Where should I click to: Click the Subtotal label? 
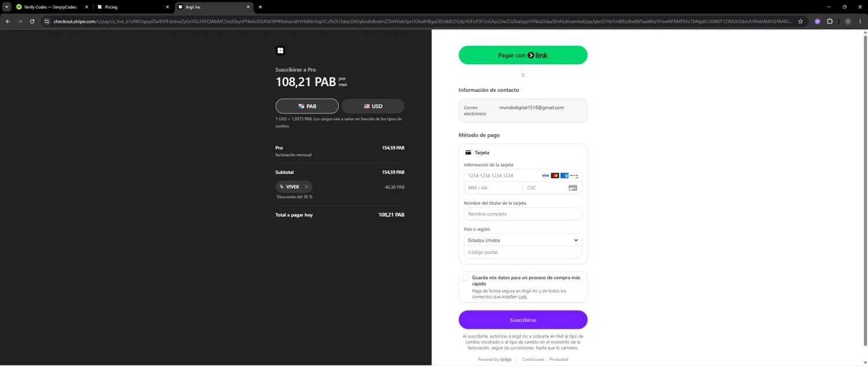point(285,172)
